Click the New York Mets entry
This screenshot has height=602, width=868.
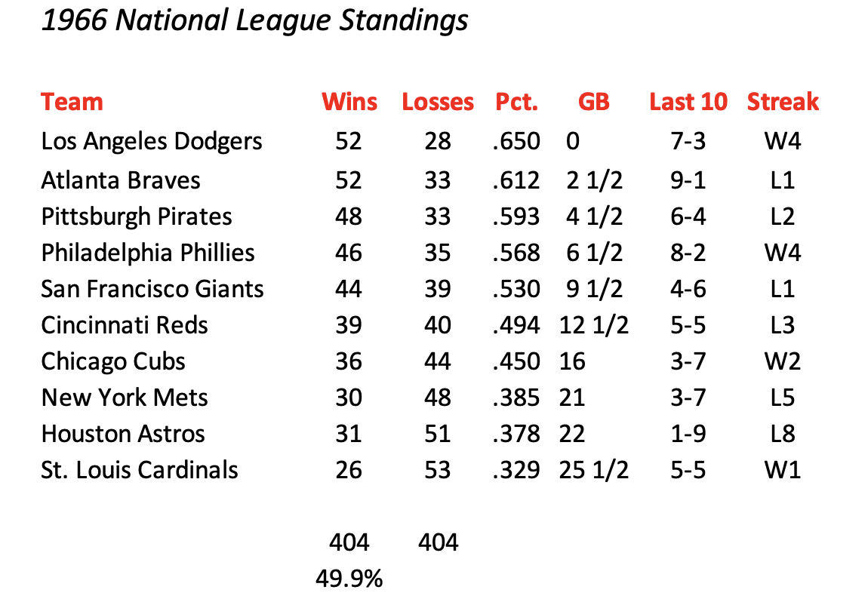coord(125,398)
